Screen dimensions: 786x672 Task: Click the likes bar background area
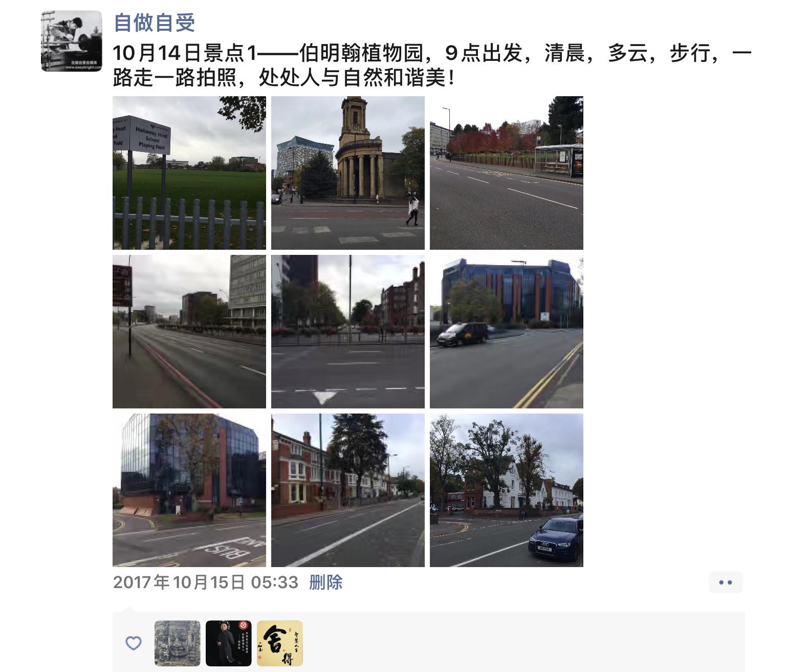pyautogui.click(x=522, y=642)
